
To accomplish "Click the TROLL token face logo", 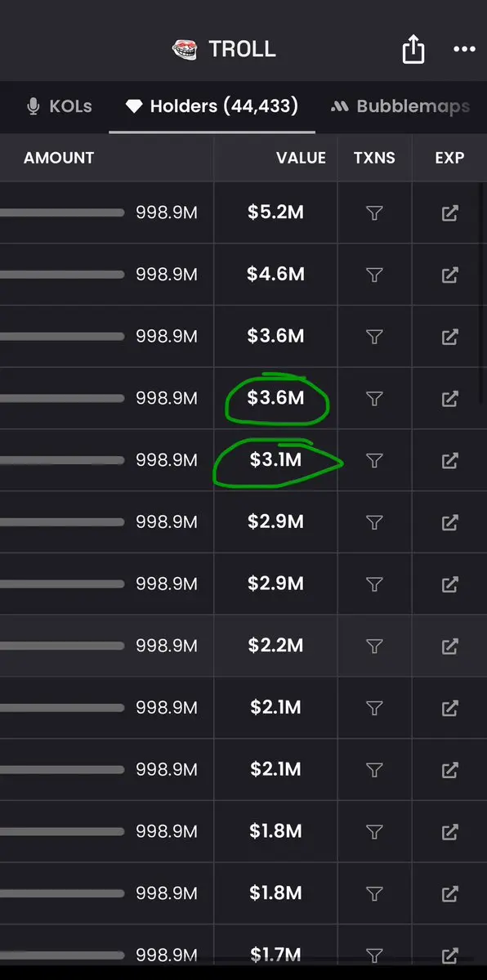I will [185, 49].
